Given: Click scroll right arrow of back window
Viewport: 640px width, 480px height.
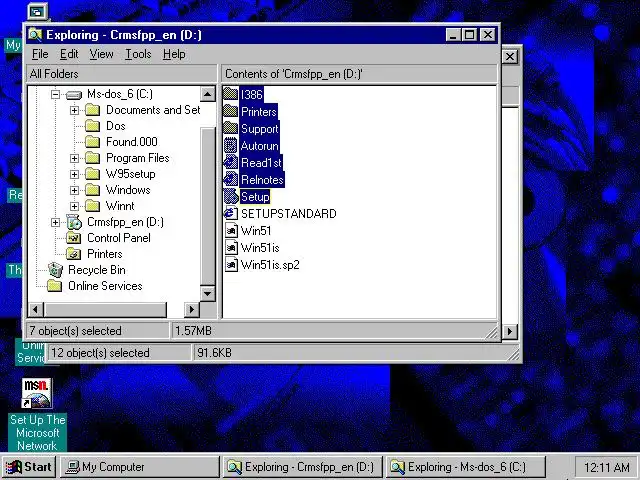Looking at the screenshot, I should [x=509, y=331].
